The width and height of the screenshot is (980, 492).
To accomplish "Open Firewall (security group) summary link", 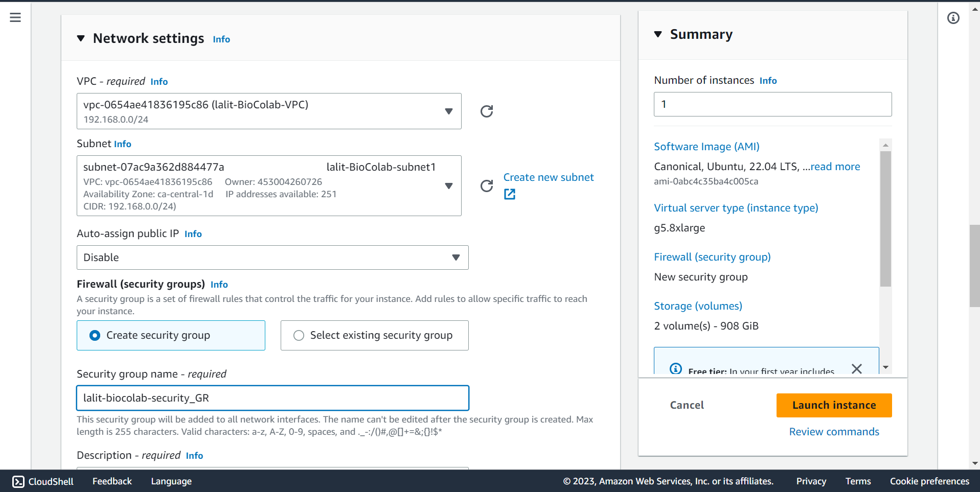I will (x=713, y=257).
